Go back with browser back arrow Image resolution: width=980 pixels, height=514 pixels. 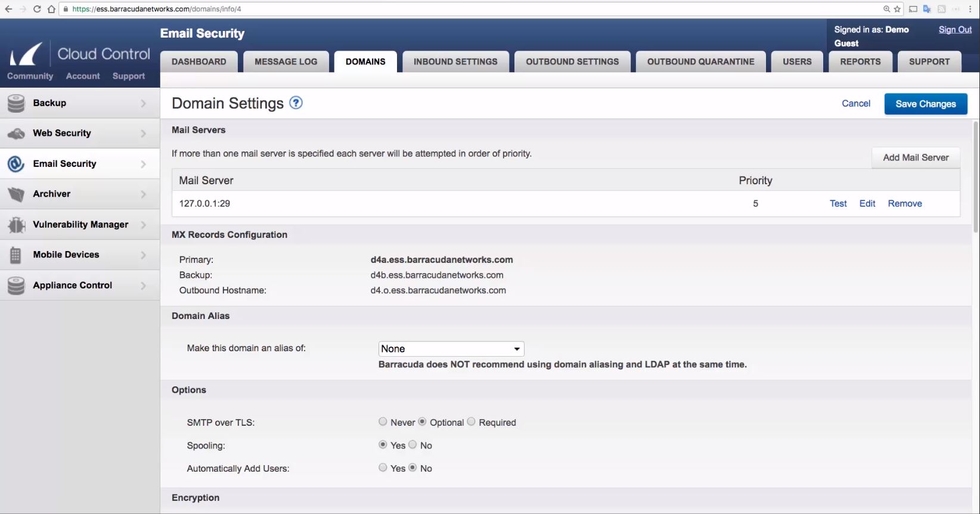[x=8, y=9]
